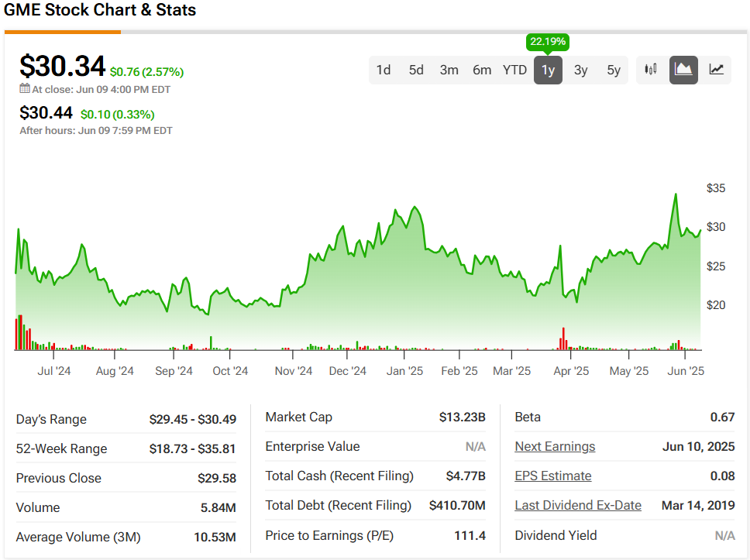Show year-to-date with YTD button
This screenshot has width=750, height=560.
click(514, 70)
